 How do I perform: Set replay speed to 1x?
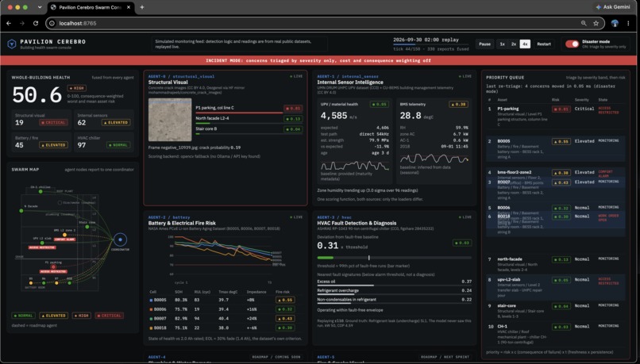[x=503, y=44]
